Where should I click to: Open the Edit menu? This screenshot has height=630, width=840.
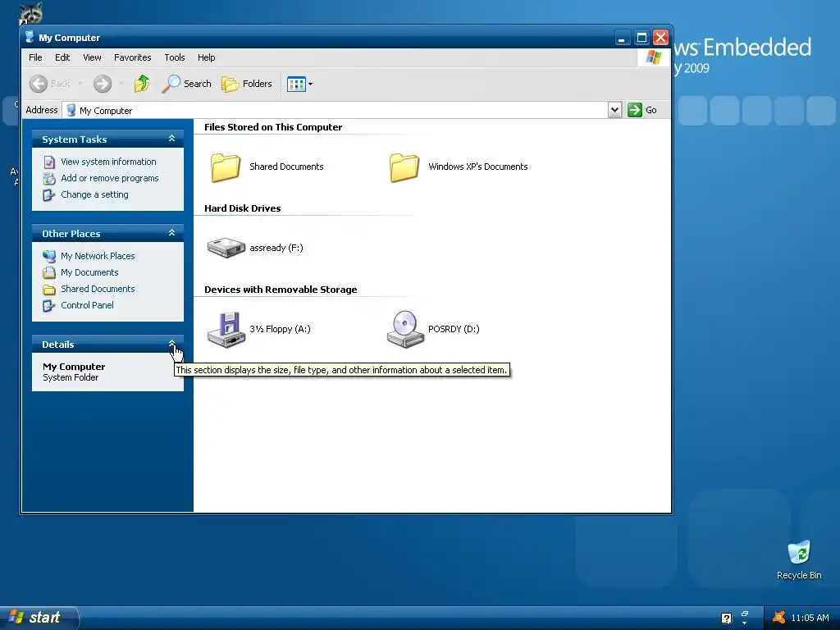(62, 57)
